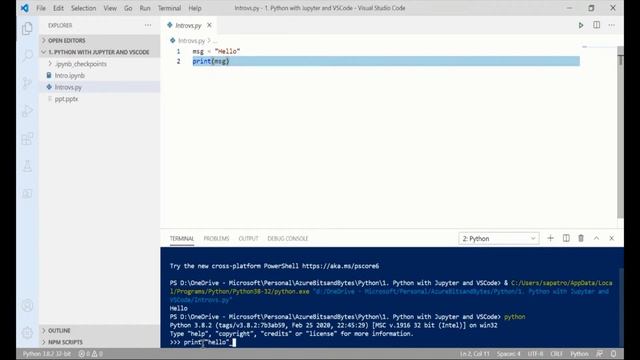Screen dimensions: 640x360
Task: Create a new terminal with plus icon
Action: coord(550,238)
